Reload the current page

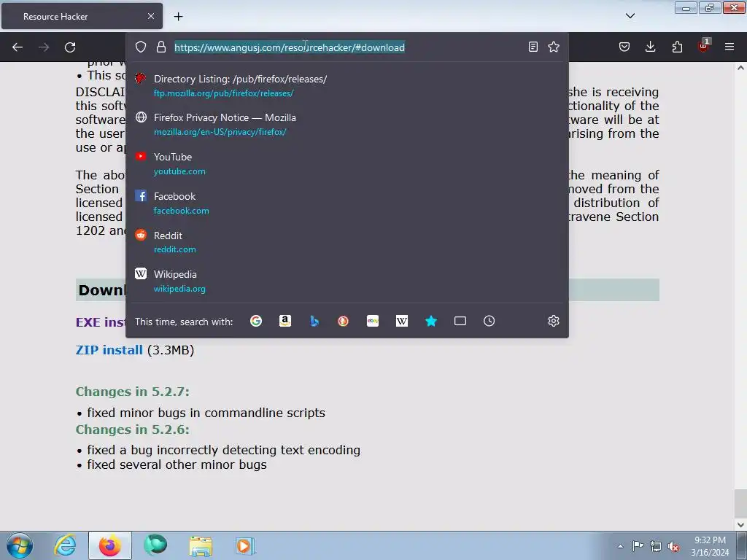tap(70, 47)
